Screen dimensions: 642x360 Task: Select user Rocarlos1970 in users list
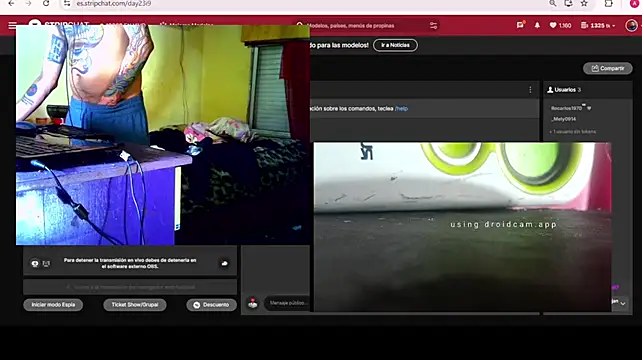(566, 108)
